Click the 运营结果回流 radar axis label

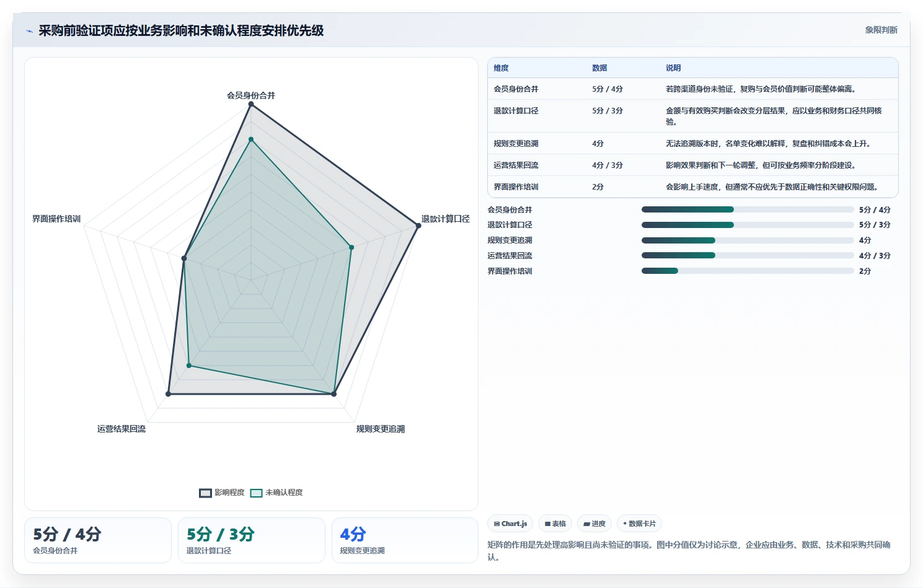121,429
